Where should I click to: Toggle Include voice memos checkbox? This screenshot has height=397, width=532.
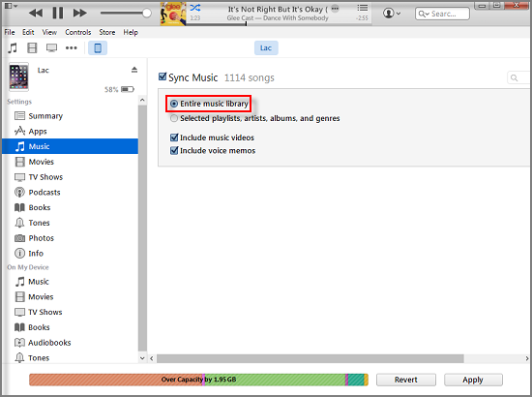(x=174, y=150)
